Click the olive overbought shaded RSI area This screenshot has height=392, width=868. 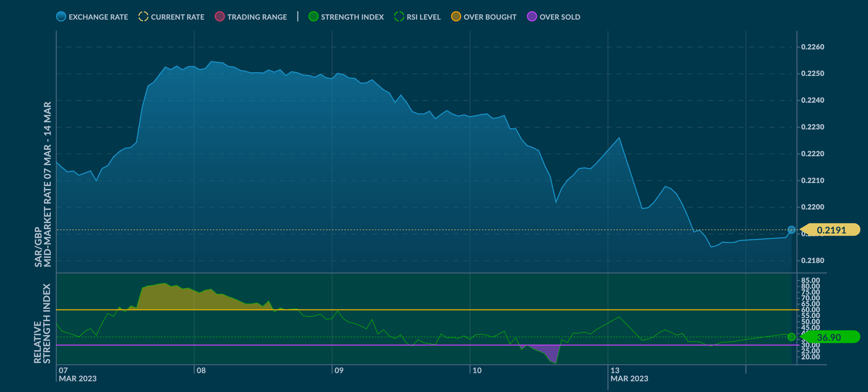coord(182,298)
